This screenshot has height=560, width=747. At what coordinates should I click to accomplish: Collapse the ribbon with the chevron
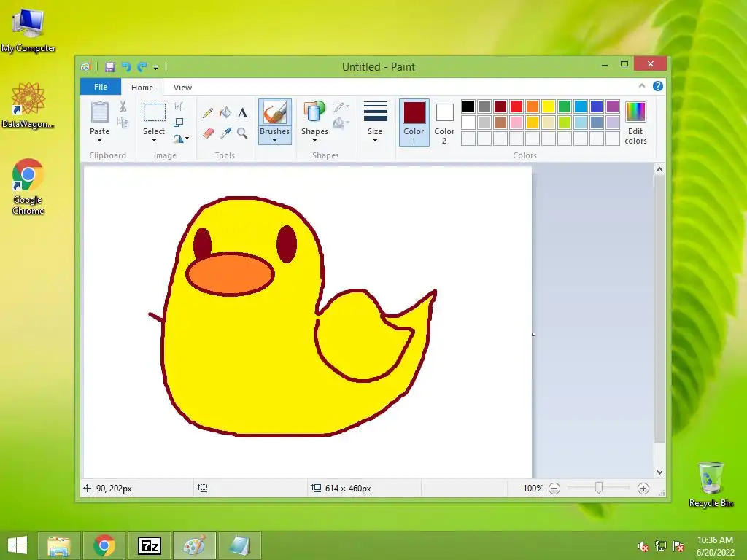coord(642,86)
